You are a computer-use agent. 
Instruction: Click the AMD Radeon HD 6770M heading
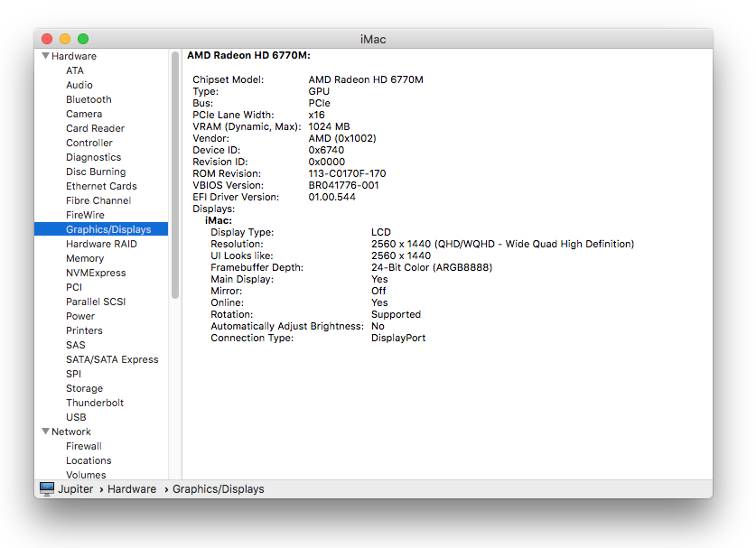[248, 55]
